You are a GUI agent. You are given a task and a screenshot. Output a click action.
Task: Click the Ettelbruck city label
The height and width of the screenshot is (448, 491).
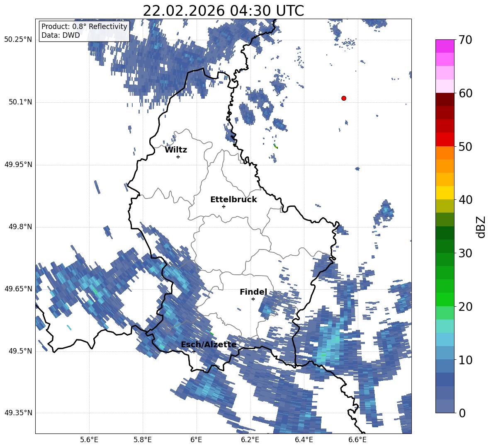pos(233,200)
